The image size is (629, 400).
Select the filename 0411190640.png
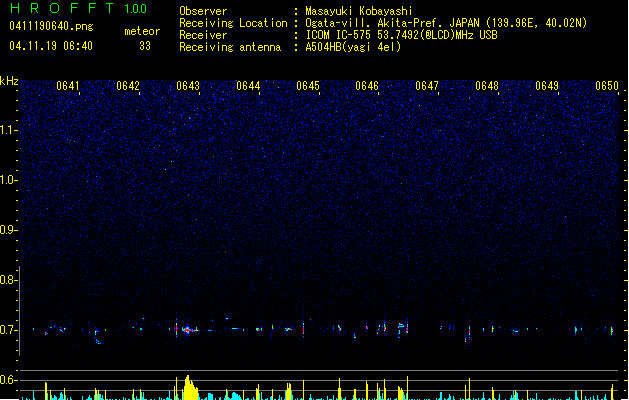point(51,26)
